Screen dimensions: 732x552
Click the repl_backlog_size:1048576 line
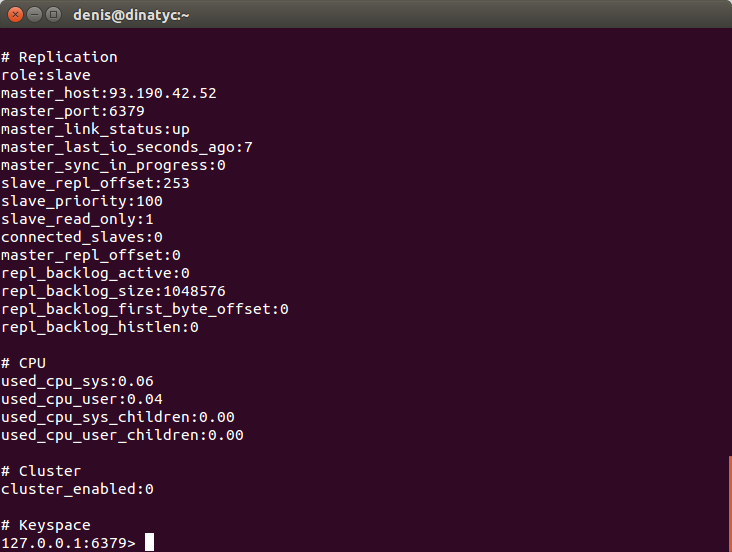tap(113, 291)
